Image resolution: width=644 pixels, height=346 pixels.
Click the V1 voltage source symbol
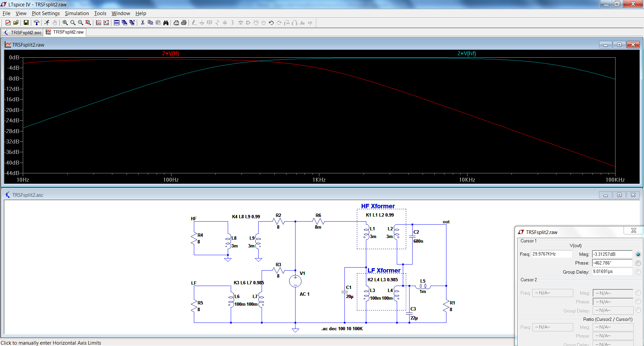pos(295,281)
